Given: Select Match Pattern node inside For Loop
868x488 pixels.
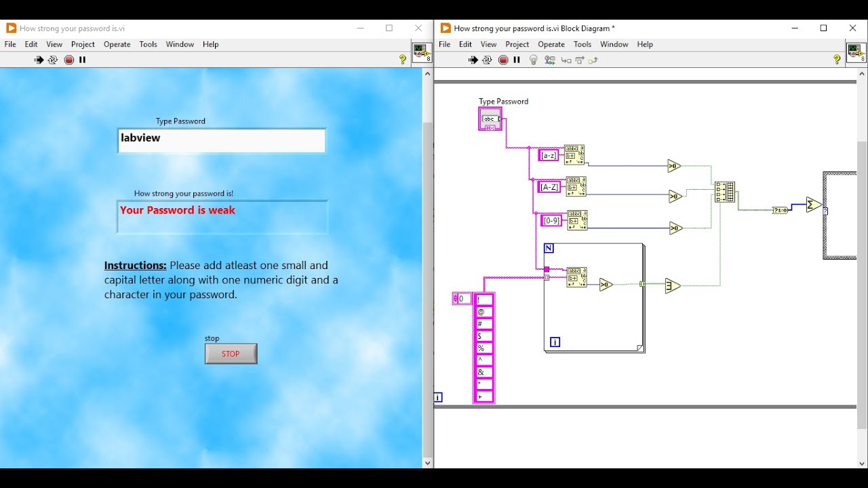Looking at the screenshot, I should coord(576,277).
